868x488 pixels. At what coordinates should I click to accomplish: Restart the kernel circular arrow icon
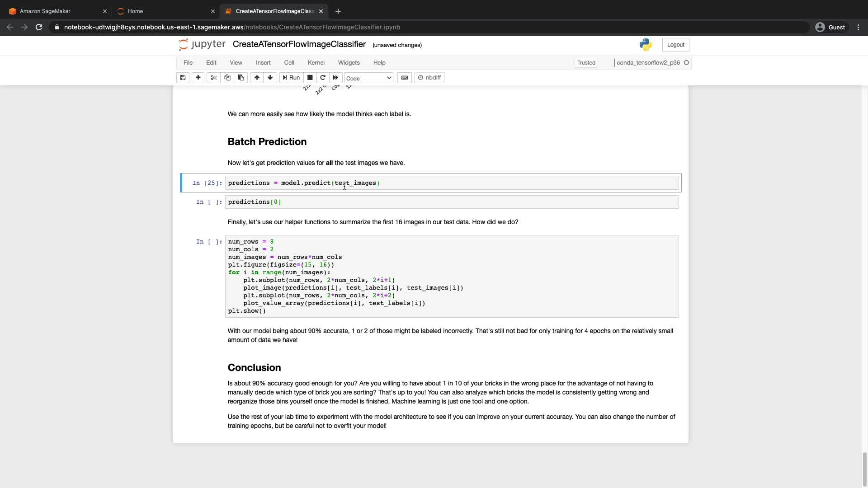[323, 78]
